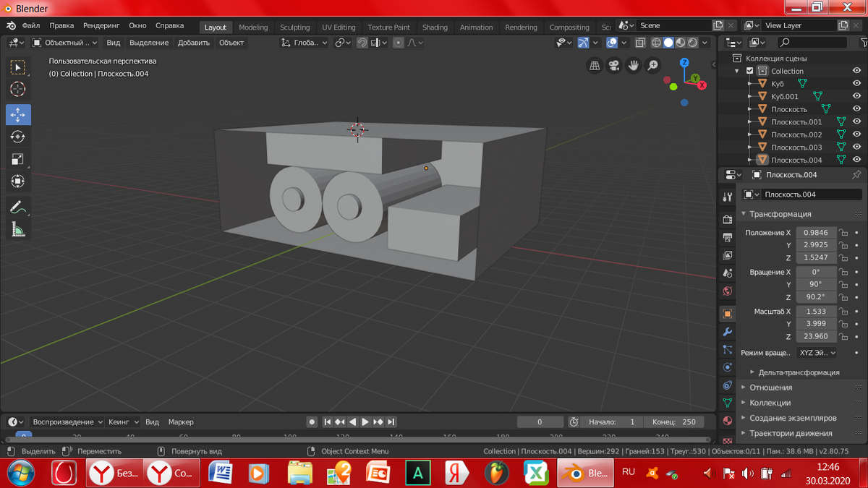Toggle camera view in viewport
868x488 pixels.
614,66
